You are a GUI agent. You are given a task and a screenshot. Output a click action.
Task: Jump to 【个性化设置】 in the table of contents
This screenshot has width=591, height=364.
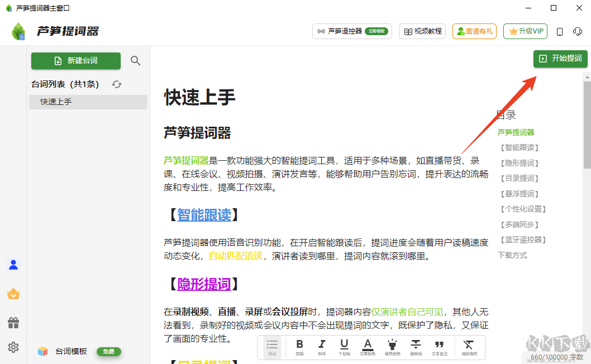click(523, 209)
